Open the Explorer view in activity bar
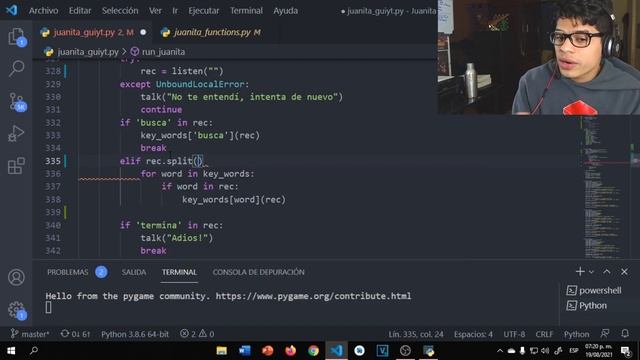The height and width of the screenshot is (360, 640). [x=16, y=37]
